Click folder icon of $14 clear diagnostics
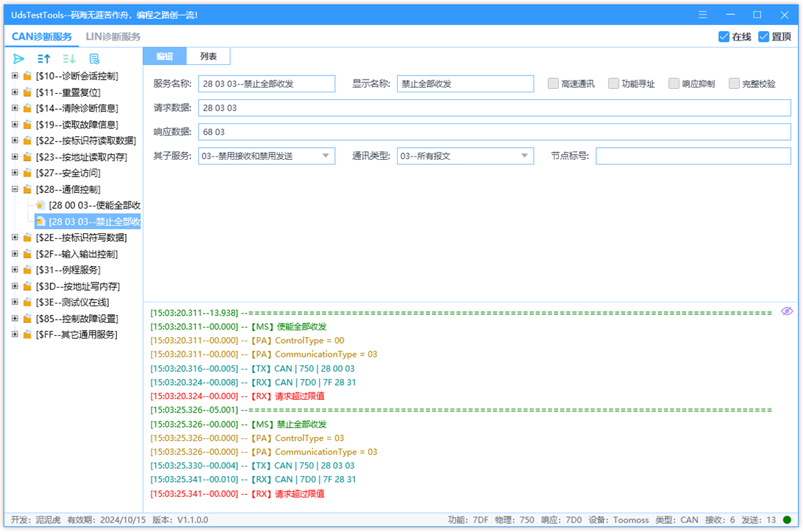Screen dimensions: 803x532 click(28, 109)
